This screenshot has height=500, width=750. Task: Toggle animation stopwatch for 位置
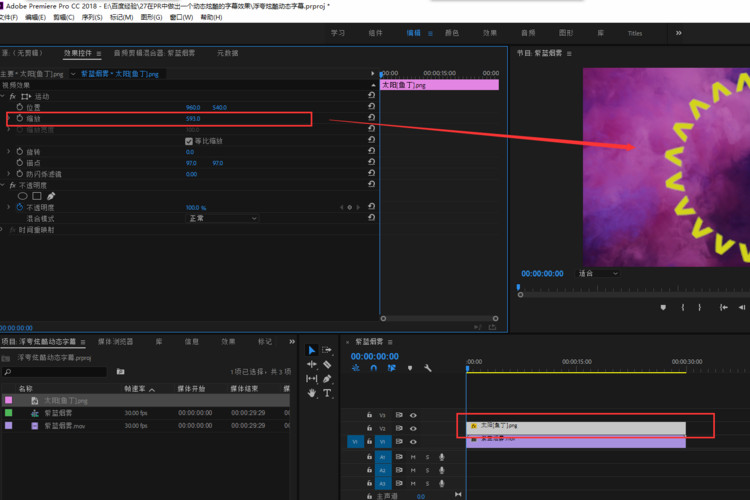pyautogui.click(x=19, y=107)
